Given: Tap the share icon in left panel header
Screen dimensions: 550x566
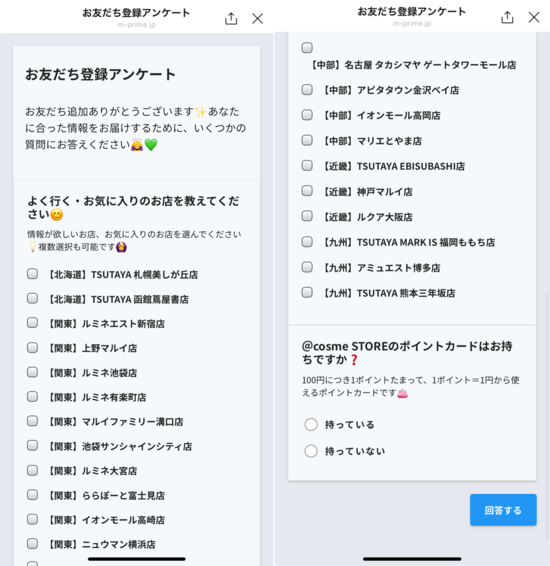Looking at the screenshot, I should pyautogui.click(x=231, y=18).
